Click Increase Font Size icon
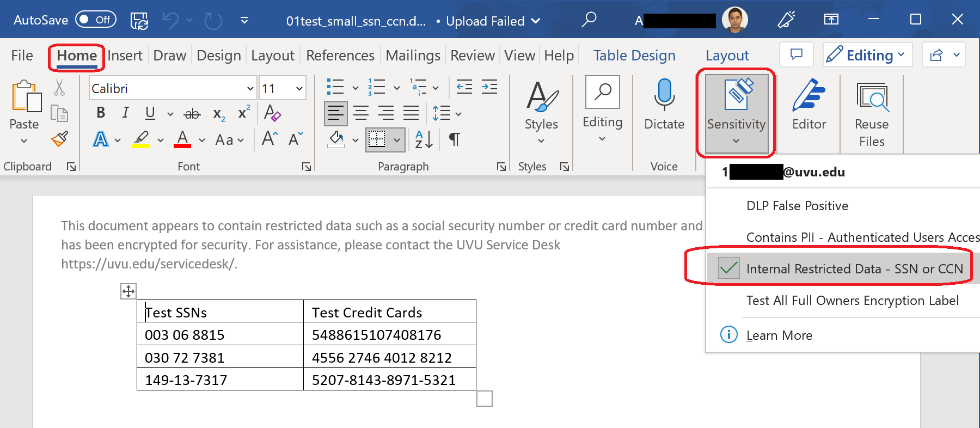980x428 pixels. tap(270, 139)
